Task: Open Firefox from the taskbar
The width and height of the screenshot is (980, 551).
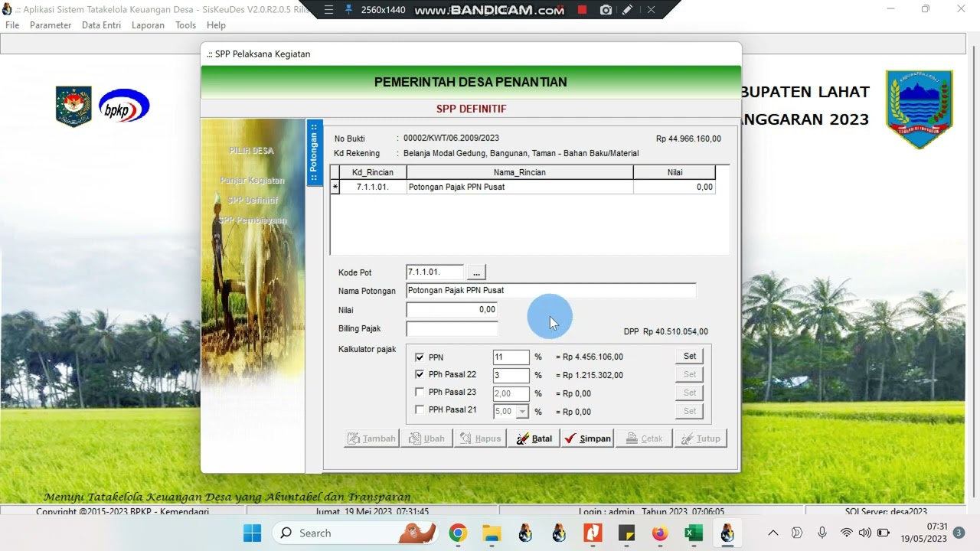Action: pyautogui.click(x=660, y=533)
